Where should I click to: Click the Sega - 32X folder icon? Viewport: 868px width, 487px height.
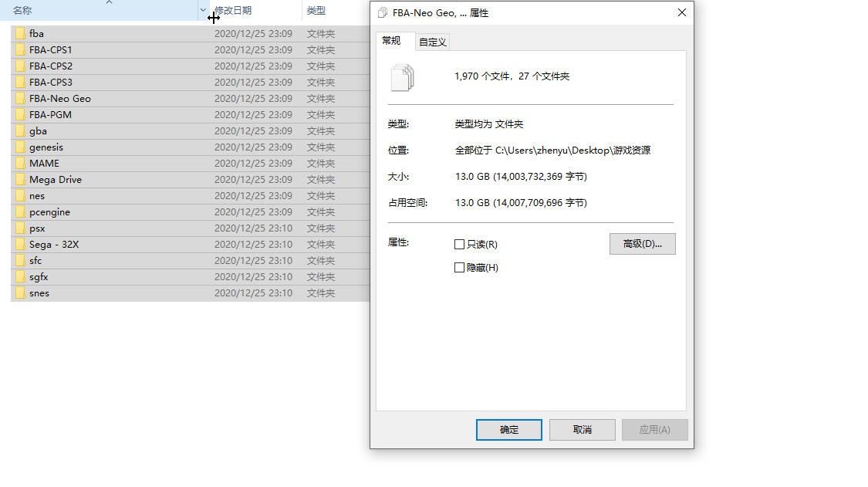(21, 245)
